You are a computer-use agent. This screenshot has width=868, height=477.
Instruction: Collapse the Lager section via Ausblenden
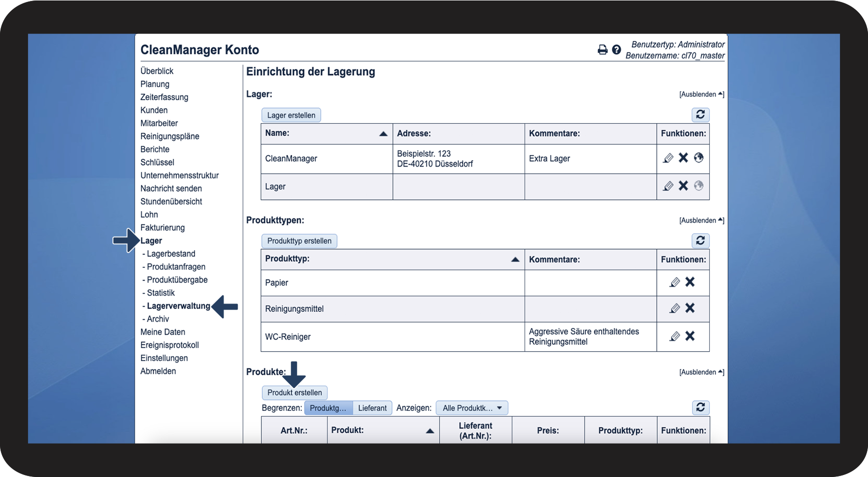[701, 94]
